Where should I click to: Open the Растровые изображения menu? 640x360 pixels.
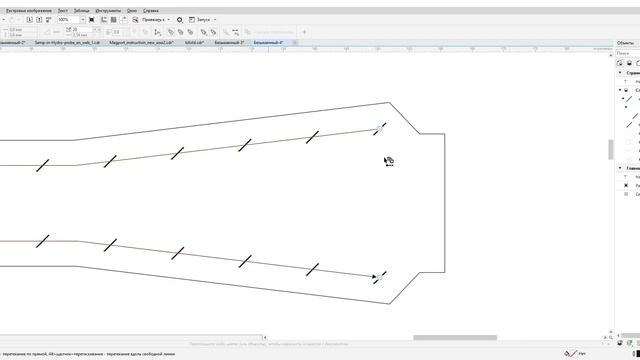click(29, 11)
